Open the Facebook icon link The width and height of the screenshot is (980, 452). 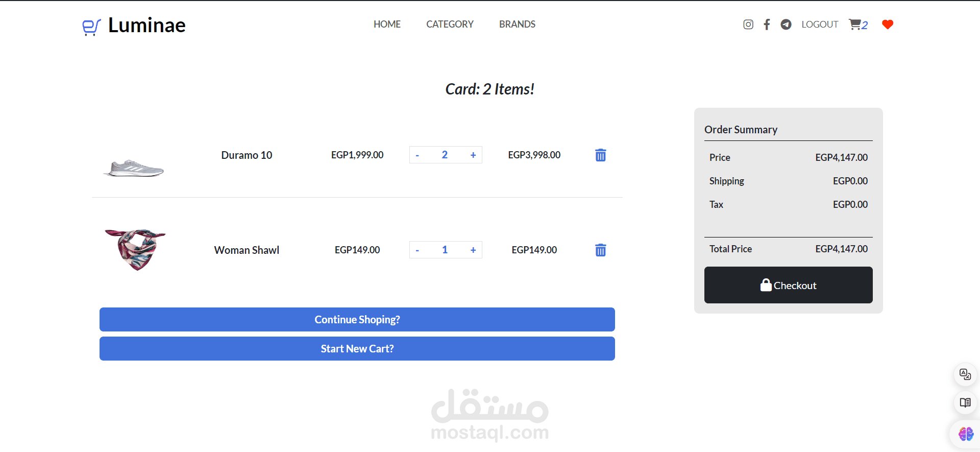pyautogui.click(x=767, y=25)
